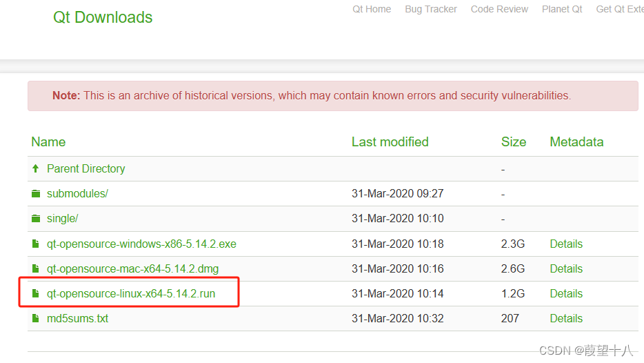This screenshot has height=363, width=644.
Task: Sort listing by Last modified header
Action: coord(390,142)
